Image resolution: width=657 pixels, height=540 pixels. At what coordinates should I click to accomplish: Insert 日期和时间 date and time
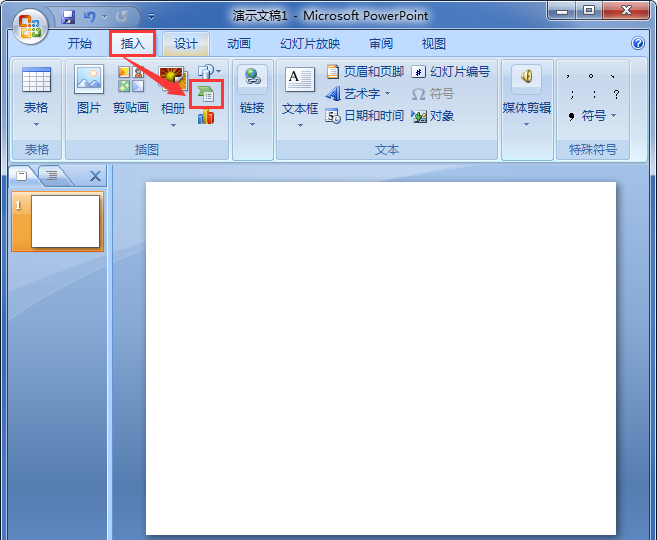[x=365, y=116]
